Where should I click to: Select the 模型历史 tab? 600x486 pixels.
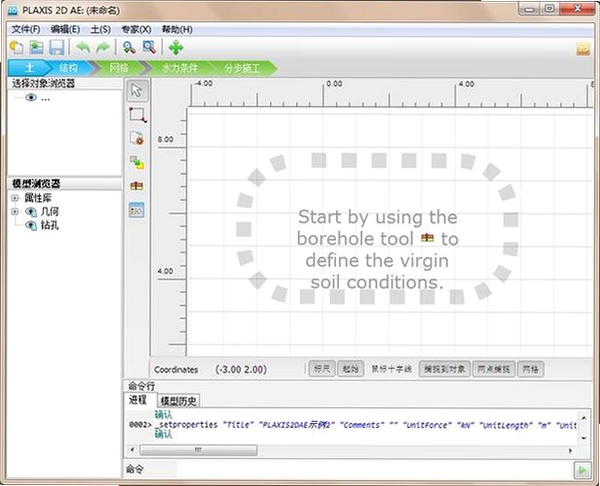(178, 401)
